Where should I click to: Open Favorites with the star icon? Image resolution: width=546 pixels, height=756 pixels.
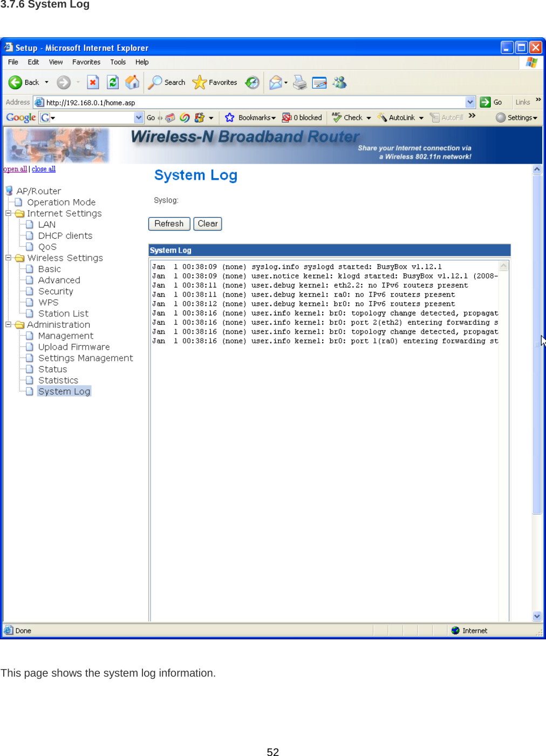click(x=200, y=82)
